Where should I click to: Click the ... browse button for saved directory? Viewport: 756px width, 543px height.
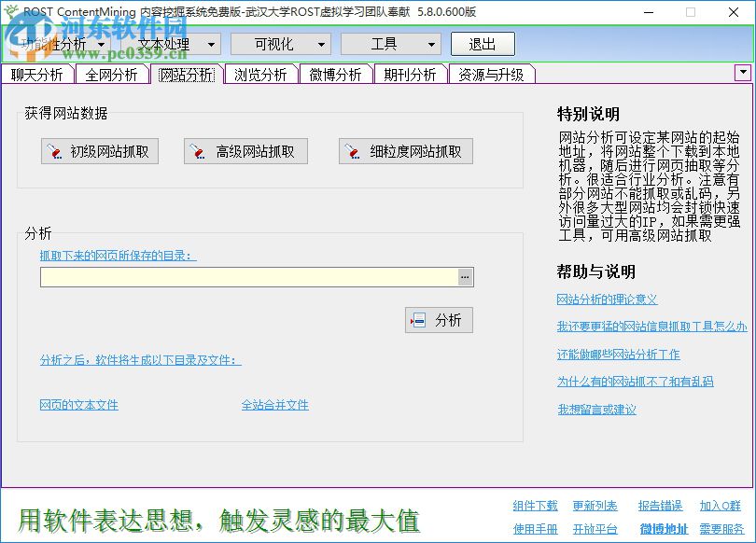pos(465,276)
